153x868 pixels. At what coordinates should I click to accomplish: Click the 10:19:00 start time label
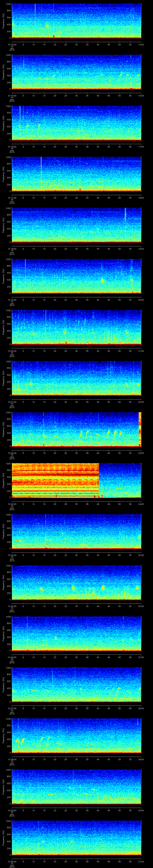[x=12, y=300]
